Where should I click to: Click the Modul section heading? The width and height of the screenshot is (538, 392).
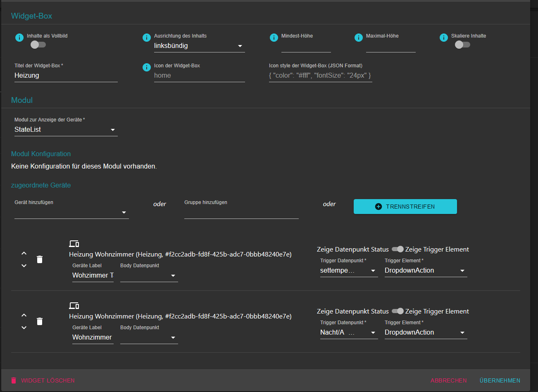pyautogui.click(x=22, y=100)
